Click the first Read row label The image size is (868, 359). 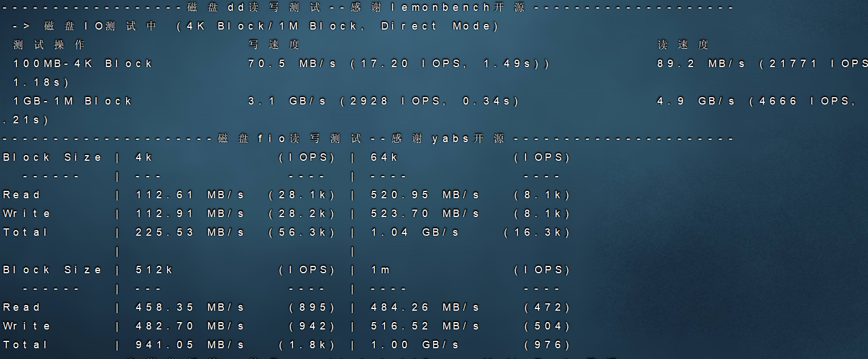20,194
